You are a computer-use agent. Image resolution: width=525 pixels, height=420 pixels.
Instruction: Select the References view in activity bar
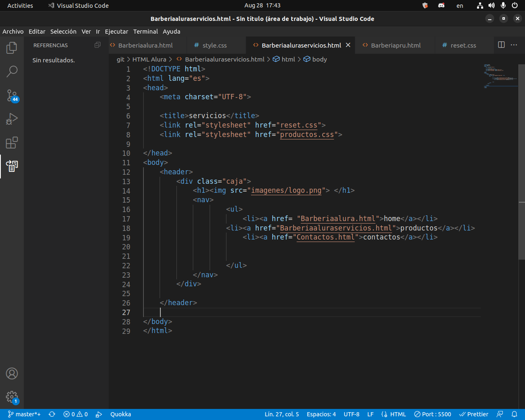(12, 166)
